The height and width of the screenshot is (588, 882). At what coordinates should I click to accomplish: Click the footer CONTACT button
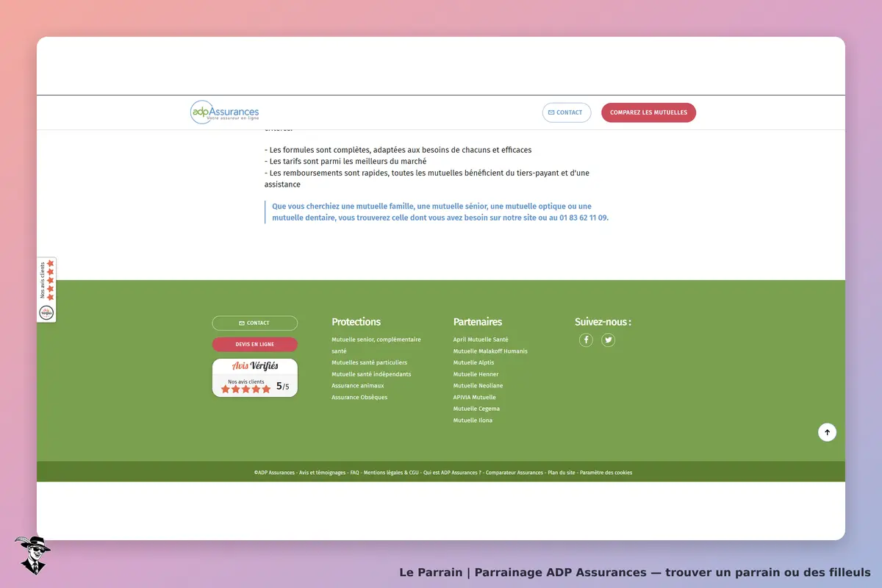(255, 323)
